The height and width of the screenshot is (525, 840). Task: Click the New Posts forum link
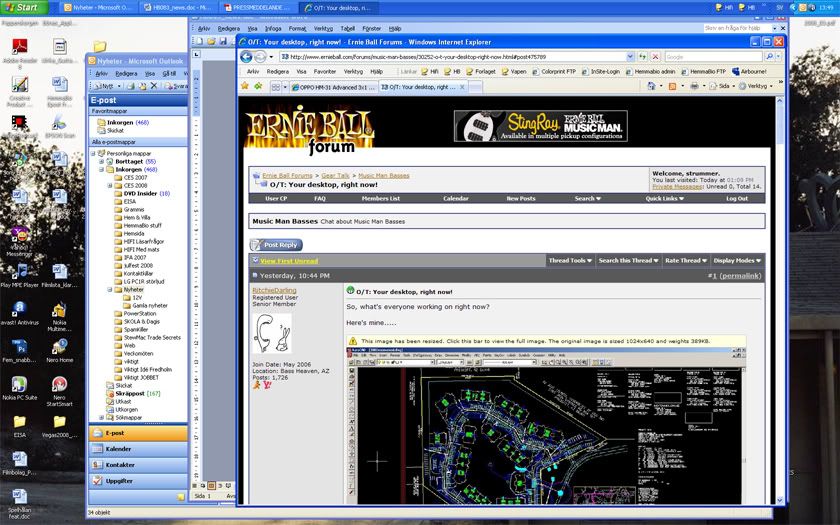521,199
